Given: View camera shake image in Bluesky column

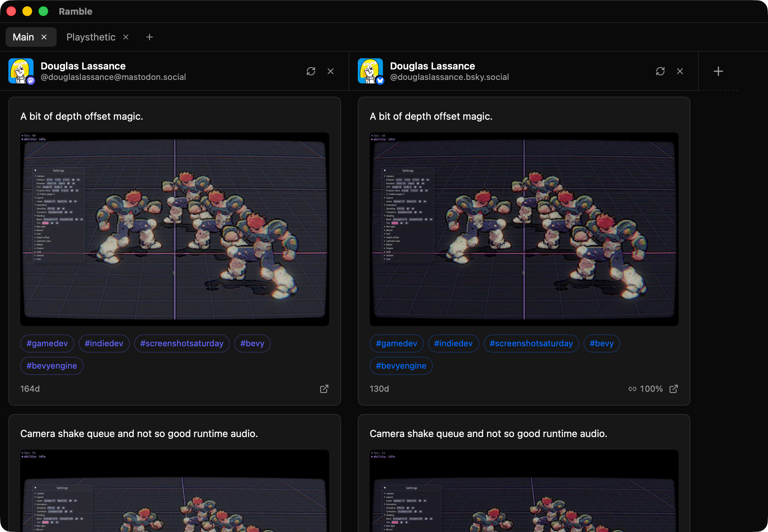Looking at the screenshot, I should 524,490.
